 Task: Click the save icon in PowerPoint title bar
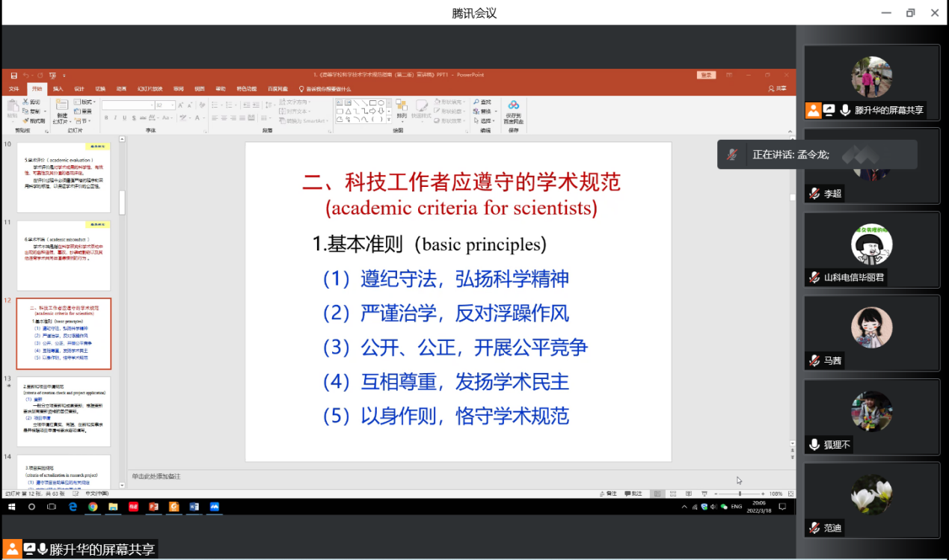13,76
